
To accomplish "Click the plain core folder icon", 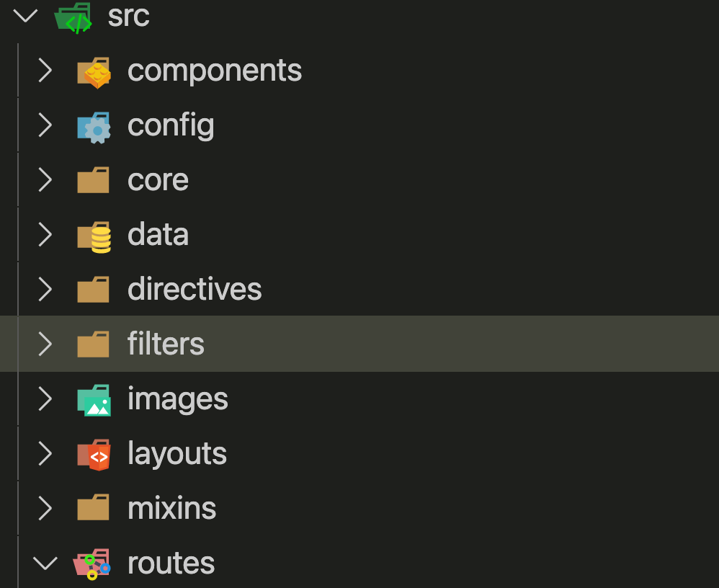I will 93,181.
